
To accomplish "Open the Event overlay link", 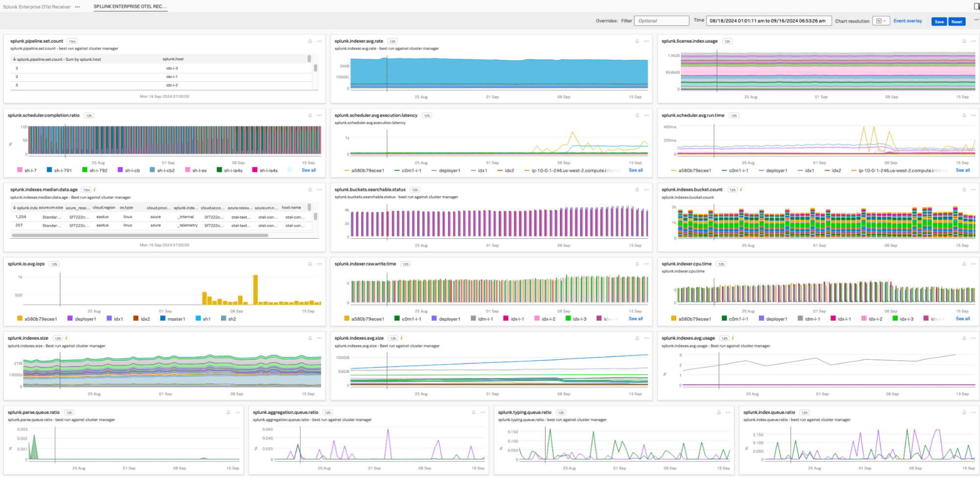I will [x=907, y=21].
